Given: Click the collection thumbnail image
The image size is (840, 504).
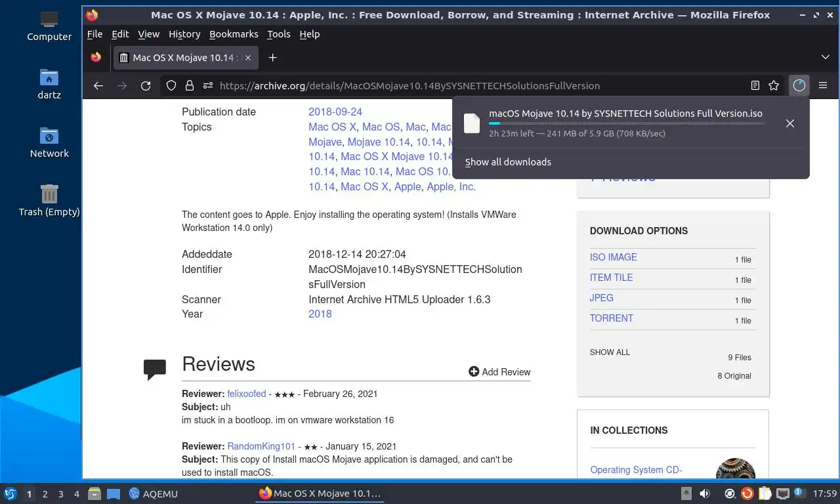Looking at the screenshot, I should [x=736, y=469].
